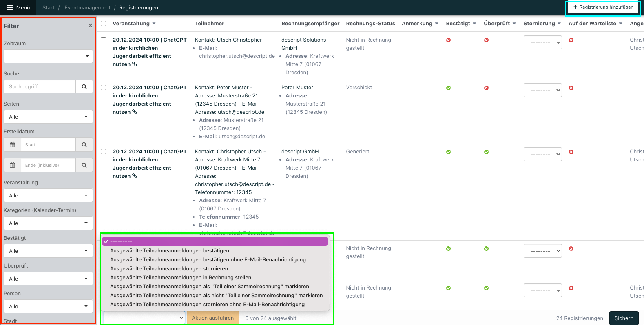Viewport: 644px width, 325px height.
Task: Check the Christopher Utsch descript GmbH row
Action: 104,151
